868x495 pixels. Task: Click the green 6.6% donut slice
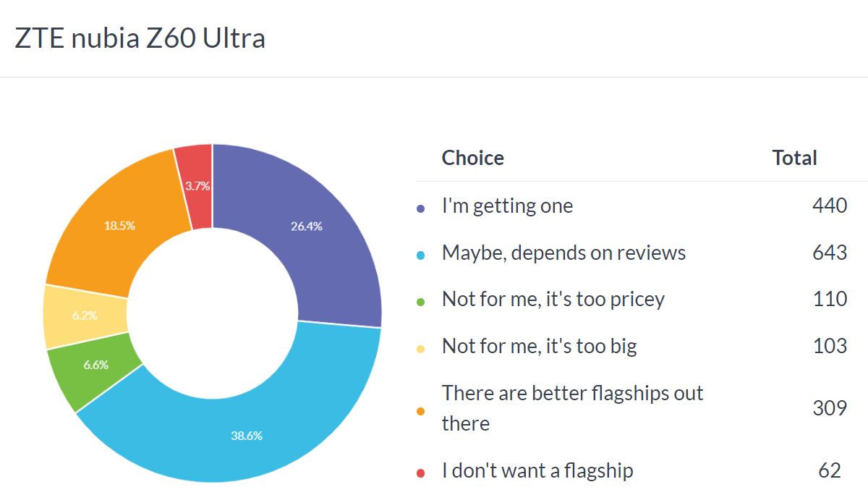[98, 365]
